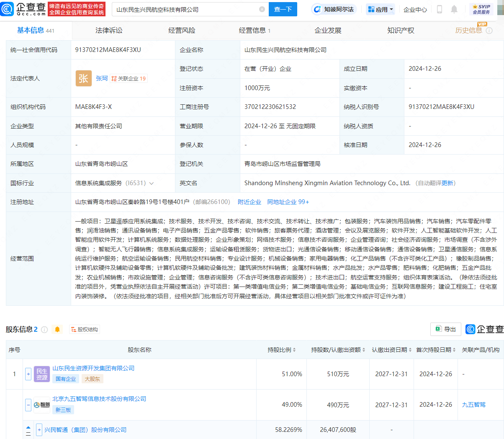
Task: Open notifications bell in the header
Action: [454, 9]
